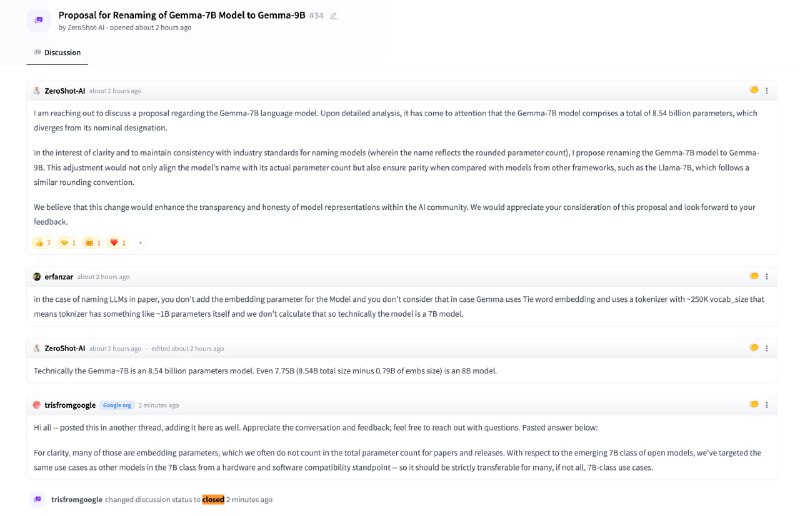
Task: Switch to the Discussion tab
Action: pyautogui.click(x=57, y=53)
